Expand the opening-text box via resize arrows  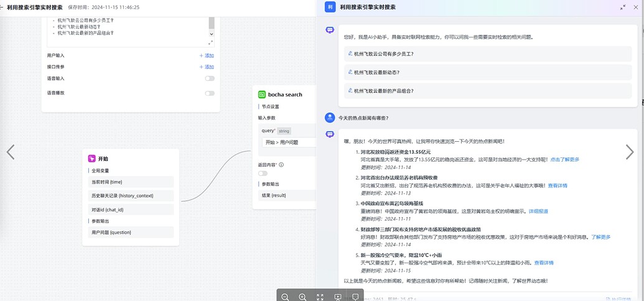coord(211,42)
